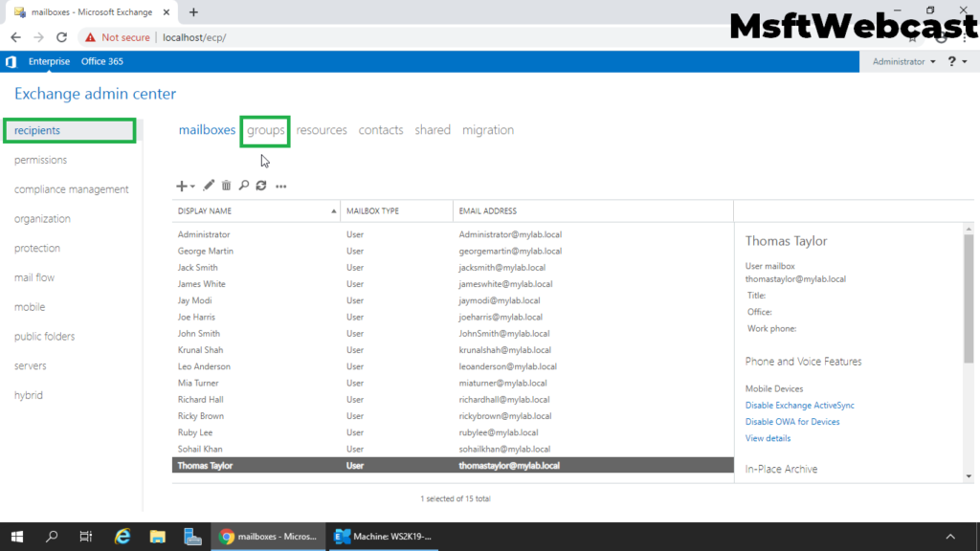Expand the Administrator account dropdown
This screenshot has height=551, width=980.
(903, 61)
